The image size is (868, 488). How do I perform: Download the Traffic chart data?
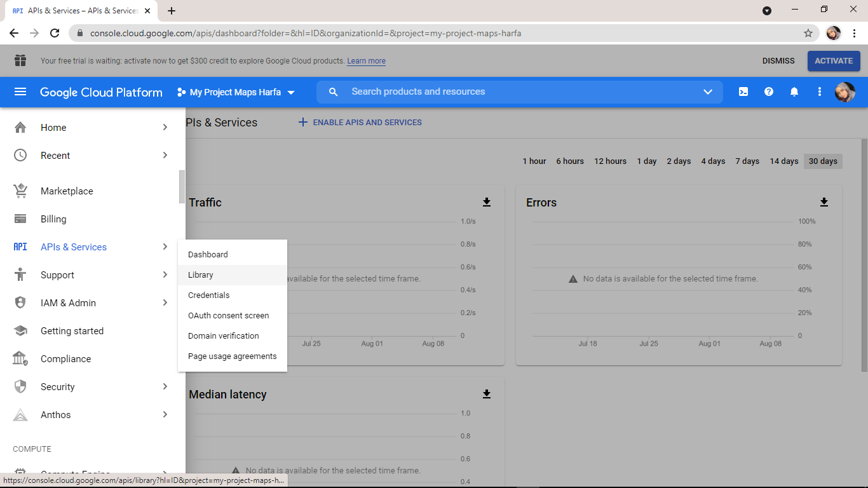tap(487, 202)
